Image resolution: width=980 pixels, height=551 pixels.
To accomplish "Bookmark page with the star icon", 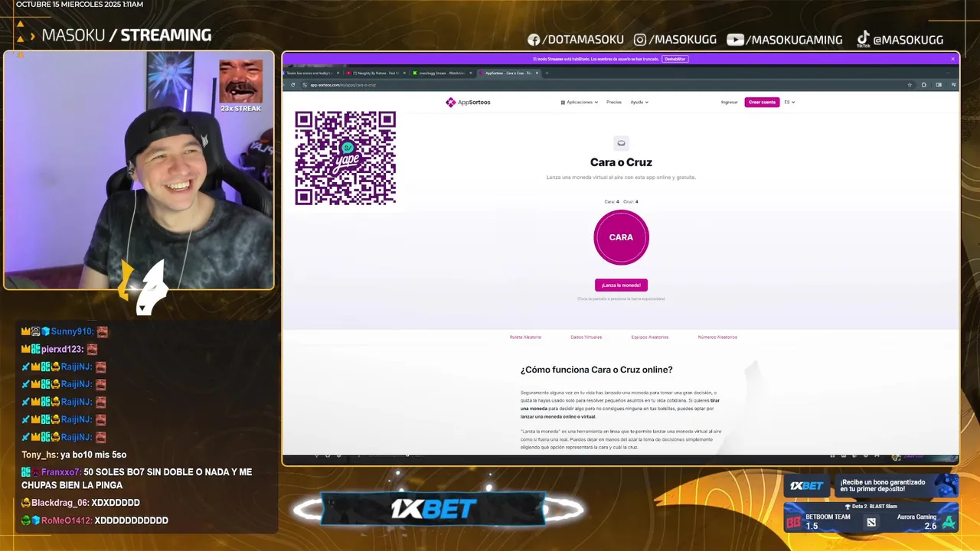I will (910, 85).
